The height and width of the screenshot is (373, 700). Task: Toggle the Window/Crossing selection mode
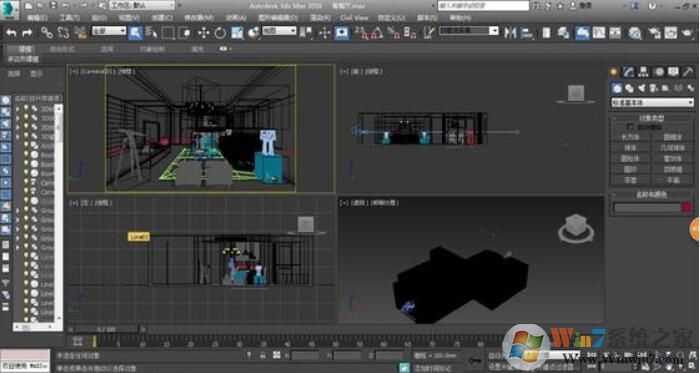pyautogui.click(x=184, y=32)
